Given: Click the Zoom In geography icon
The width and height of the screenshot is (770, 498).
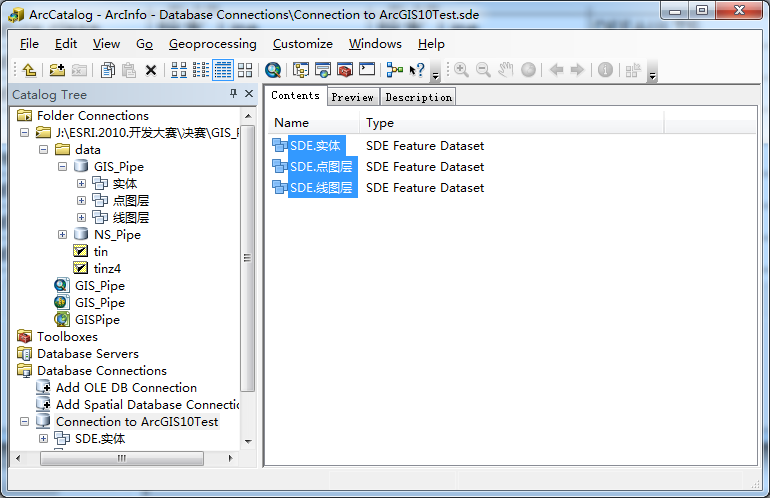Looking at the screenshot, I should (461, 70).
